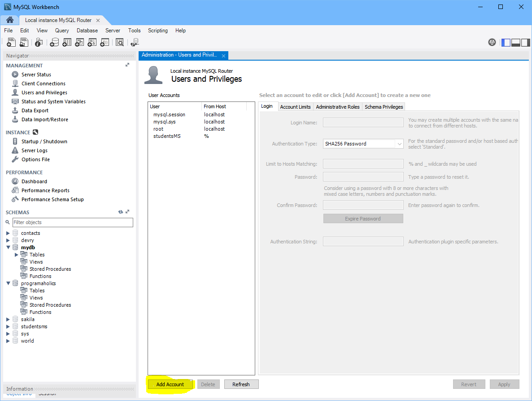
Task: Toggle the bottom output panel visibility
Action: (515, 42)
